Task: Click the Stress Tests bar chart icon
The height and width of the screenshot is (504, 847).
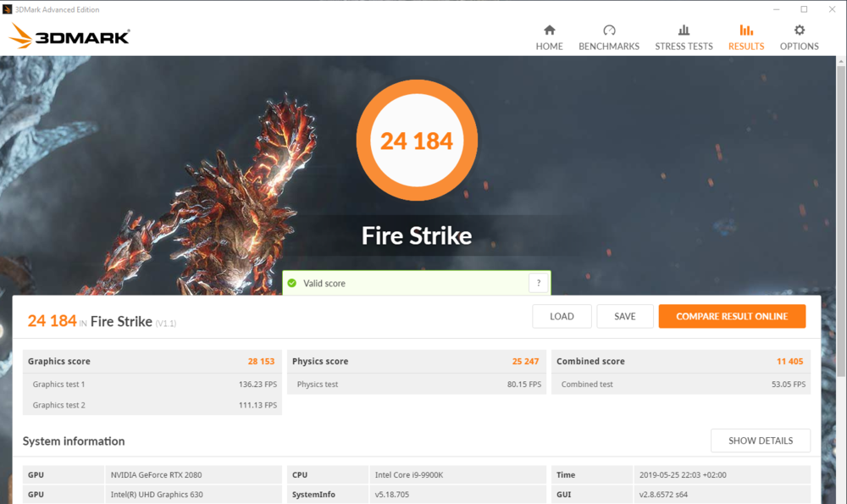Action: pos(684,30)
